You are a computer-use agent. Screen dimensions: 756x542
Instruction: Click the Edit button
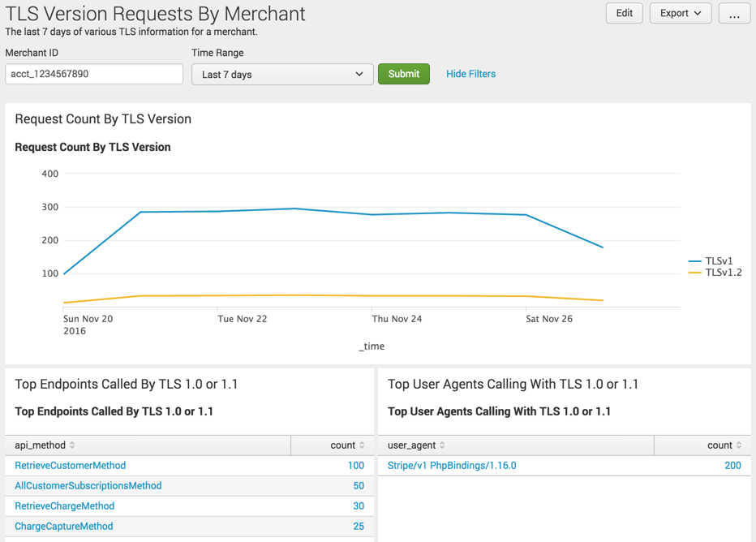pos(624,13)
